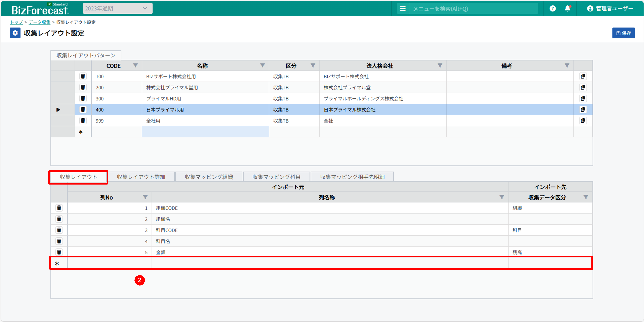Copy the CODE 200 layout pattern

point(583,87)
